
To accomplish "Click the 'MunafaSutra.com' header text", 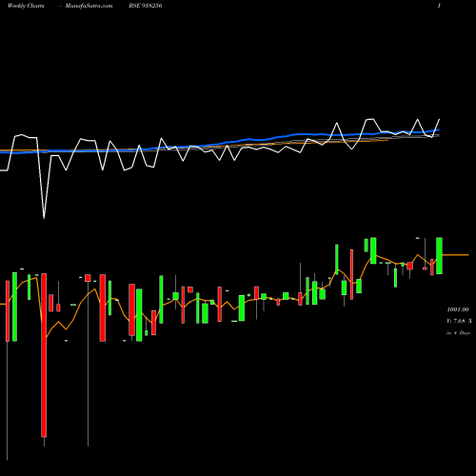I will pos(89,6).
